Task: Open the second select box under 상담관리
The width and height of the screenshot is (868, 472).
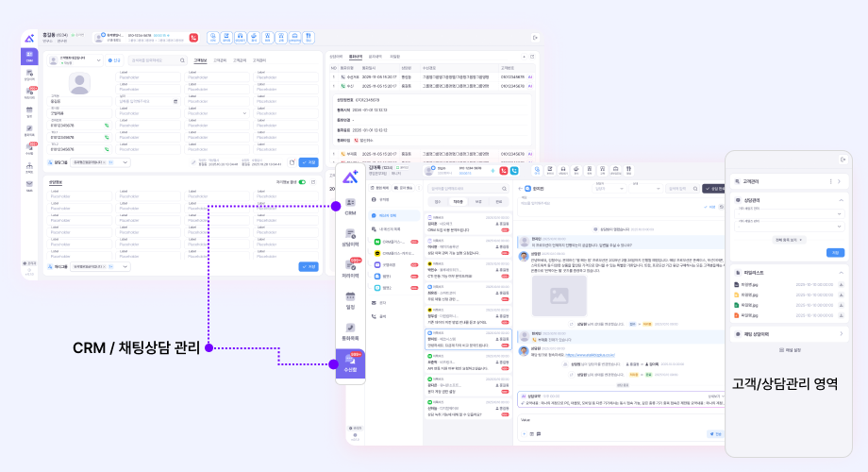Action: [790, 226]
